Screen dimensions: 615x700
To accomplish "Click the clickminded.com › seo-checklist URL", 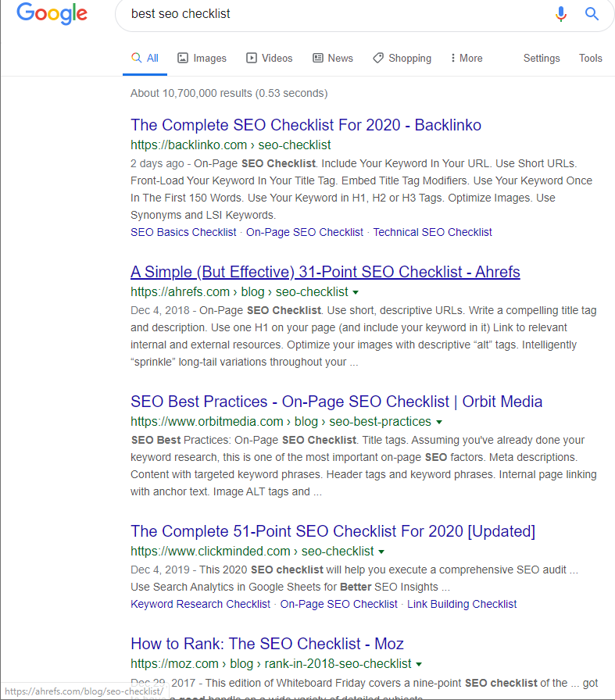I will [252, 552].
